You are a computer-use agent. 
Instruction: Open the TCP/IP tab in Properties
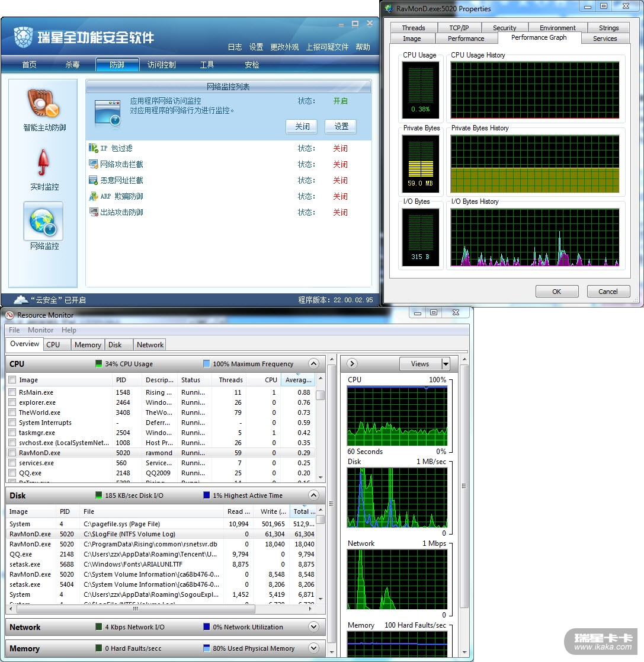coord(459,27)
